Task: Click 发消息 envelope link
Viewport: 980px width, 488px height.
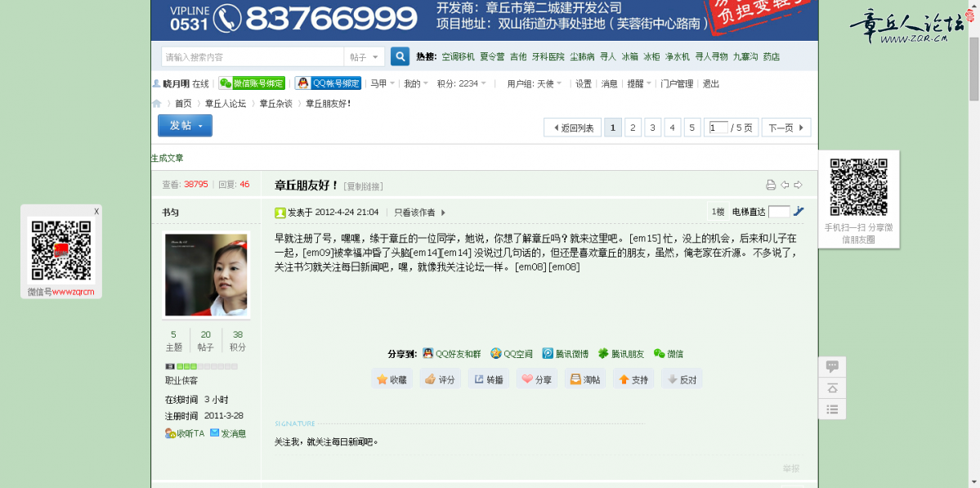Action: (x=228, y=433)
